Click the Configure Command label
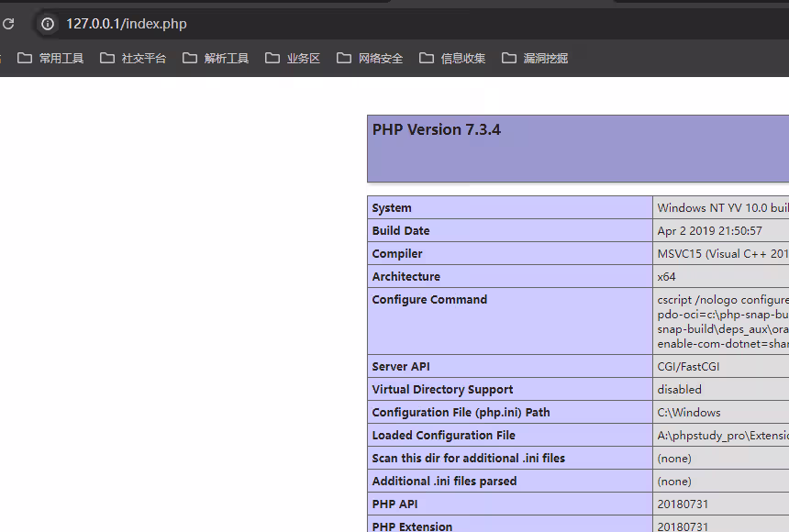Screen dimensions: 789x532 click(429, 300)
